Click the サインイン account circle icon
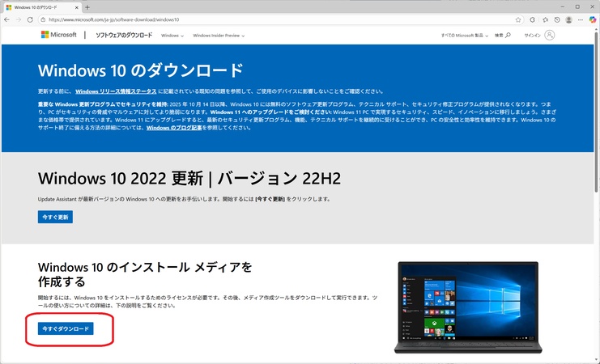Screen dimensions: 600x364 point(550,35)
